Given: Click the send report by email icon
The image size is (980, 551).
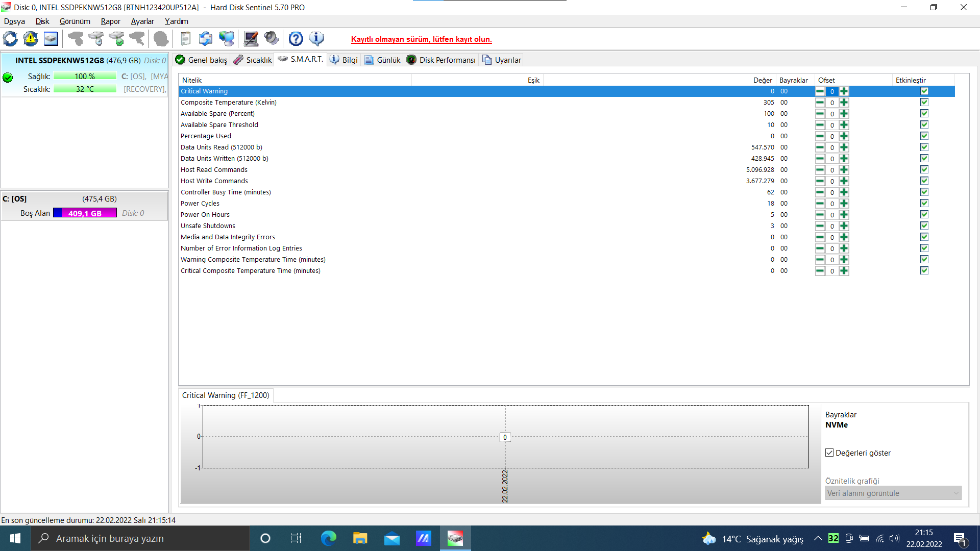Looking at the screenshot, I should pyautogui.click(x=206, y=39).
